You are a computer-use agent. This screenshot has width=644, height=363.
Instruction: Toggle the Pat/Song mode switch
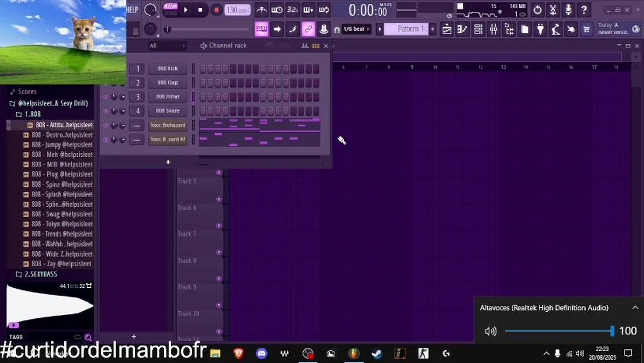click(x=170, y=10)
